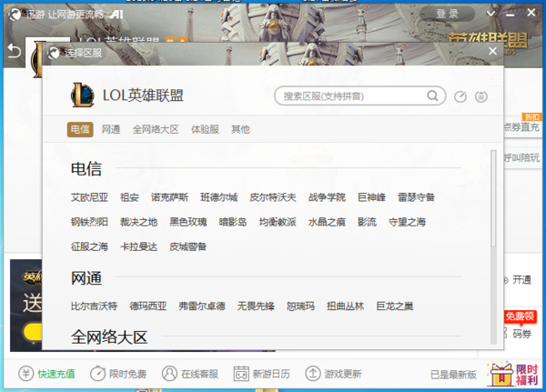Click the 迅游 logo in title bar
This screenshot has width=546, height=392.
[15, 15]
